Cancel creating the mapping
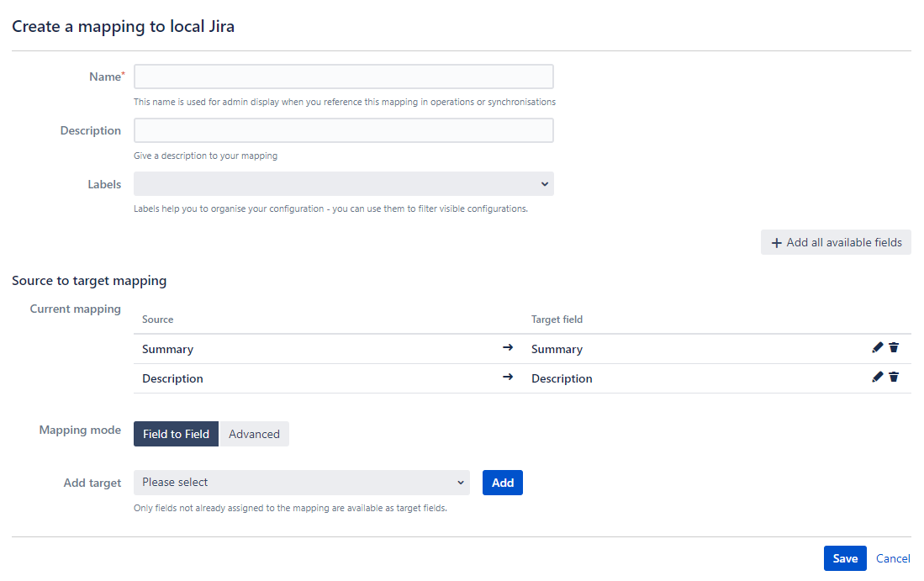The image size is (924, 581). coord(893,557)
